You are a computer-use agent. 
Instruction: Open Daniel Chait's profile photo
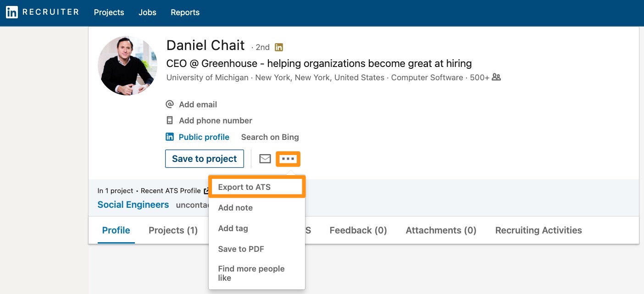(x=128, y=66)
